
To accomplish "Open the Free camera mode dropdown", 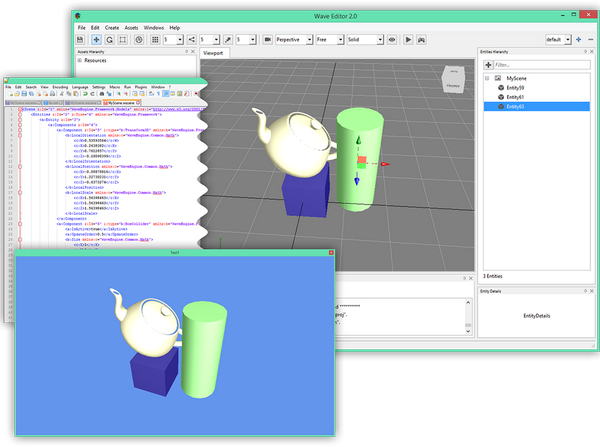I will click(340, 39).
